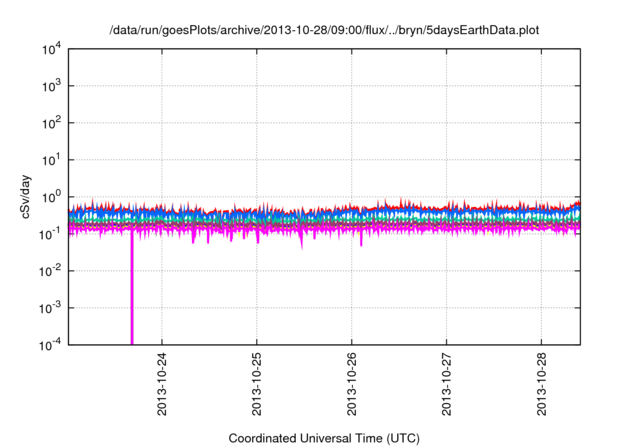Click the 10^-4 y-axis tick label
Screen dimensions: 640x448
(51, 345)
